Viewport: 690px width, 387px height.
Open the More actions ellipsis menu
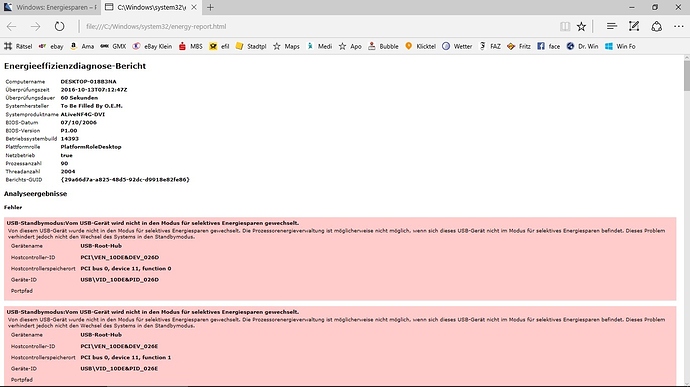(679, 26)
